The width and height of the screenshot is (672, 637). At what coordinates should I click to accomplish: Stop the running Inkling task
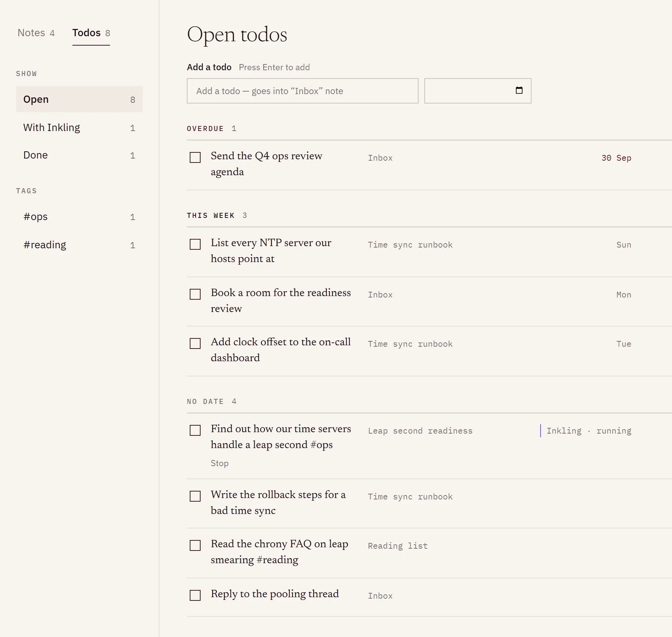[x=220, y=463]
